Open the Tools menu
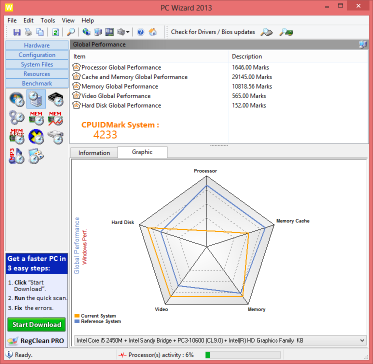Screen dimensions: 373x364 click(x=48, y=20)
